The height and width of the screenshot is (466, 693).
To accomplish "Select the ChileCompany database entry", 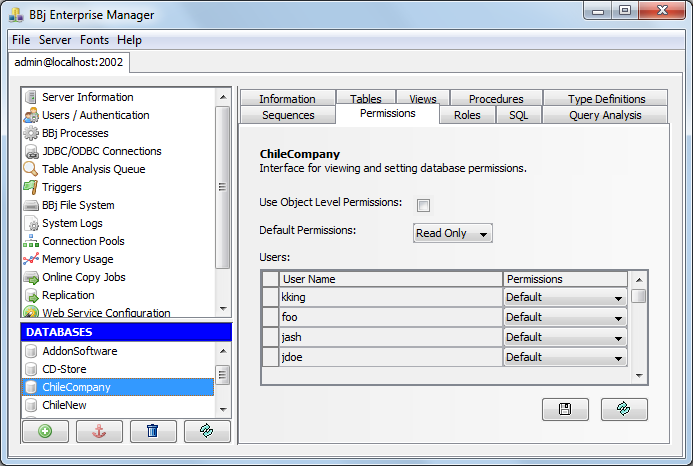I will point(118,387).
